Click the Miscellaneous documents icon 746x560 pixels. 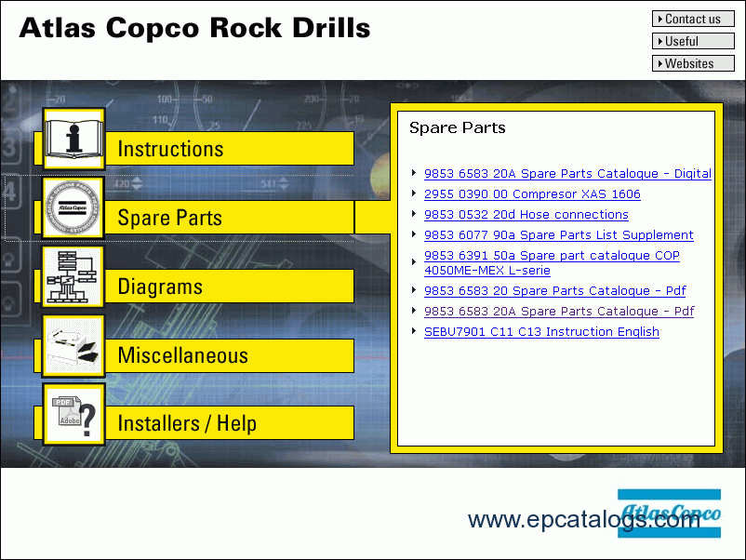coord(73,345)
